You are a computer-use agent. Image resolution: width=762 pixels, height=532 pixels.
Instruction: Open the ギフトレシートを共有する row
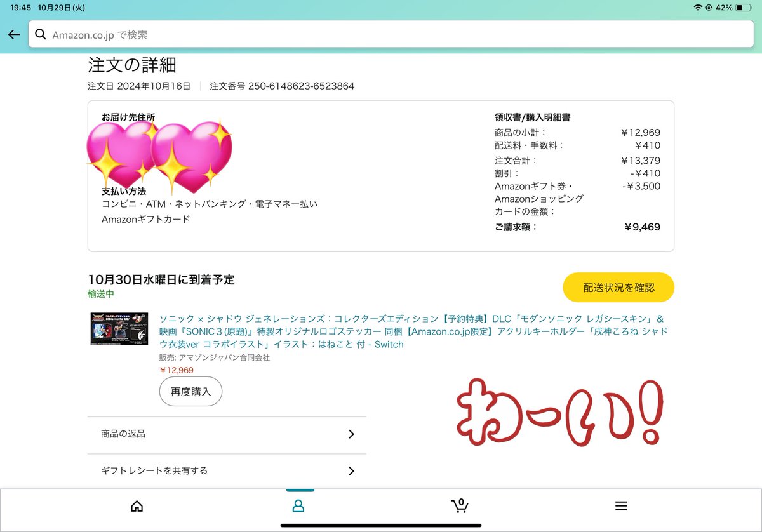227,471
